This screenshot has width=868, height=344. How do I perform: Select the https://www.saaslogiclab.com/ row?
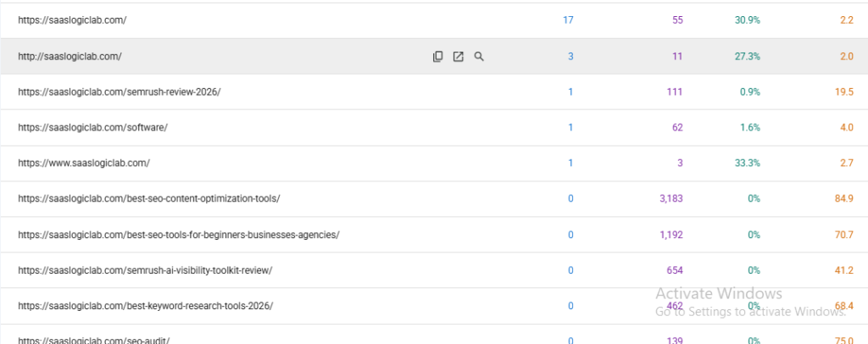tap(434, 164)
